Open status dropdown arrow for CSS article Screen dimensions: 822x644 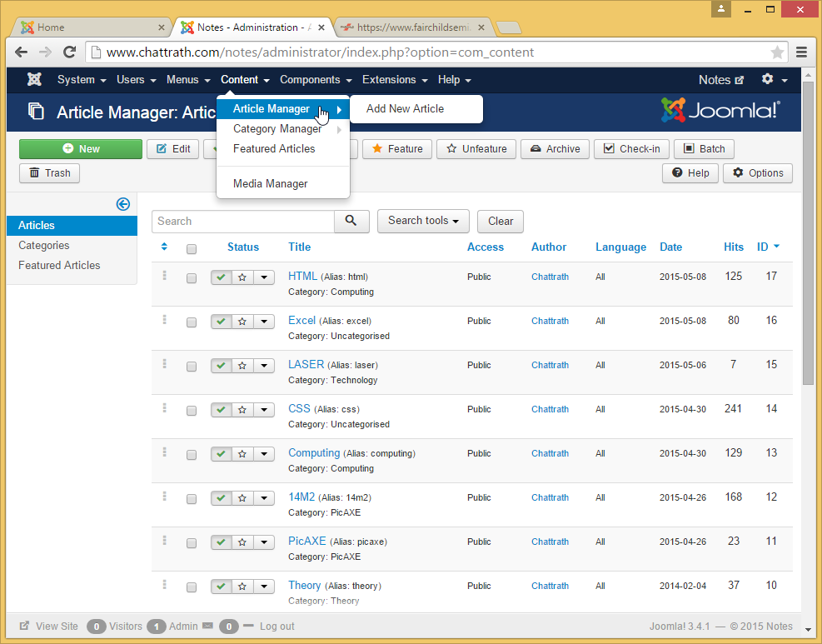tap(264, 410)
